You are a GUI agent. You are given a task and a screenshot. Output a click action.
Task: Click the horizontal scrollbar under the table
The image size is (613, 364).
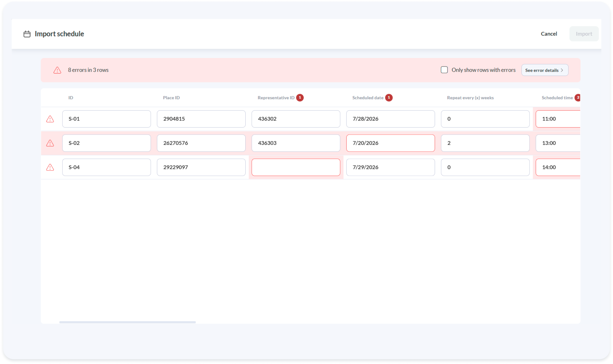(127, 322)
